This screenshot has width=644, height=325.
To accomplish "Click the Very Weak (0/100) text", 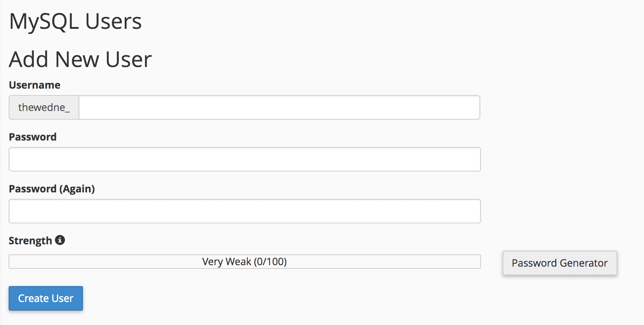I will [x=244, y=262].
